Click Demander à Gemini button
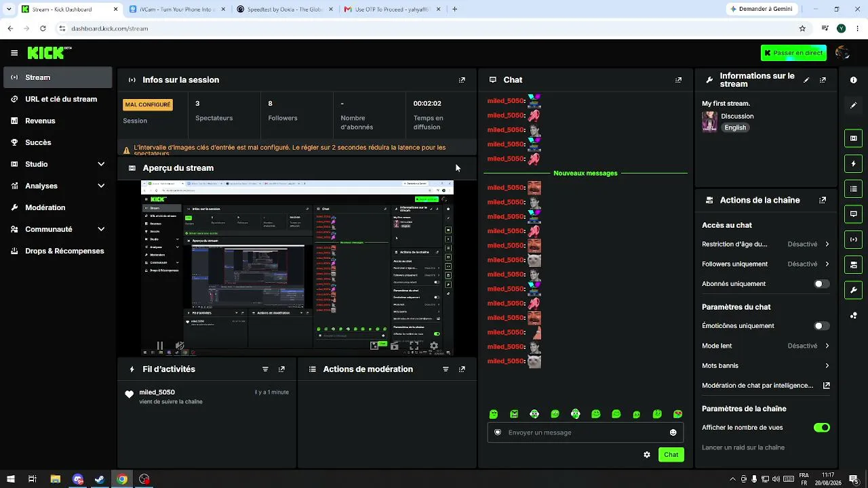868x488 pixels. click(x=762, y=9)
